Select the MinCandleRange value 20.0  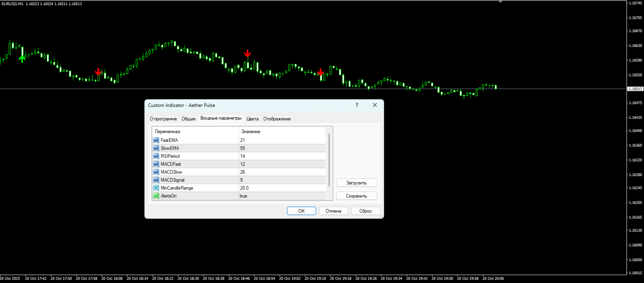point(282,188)
